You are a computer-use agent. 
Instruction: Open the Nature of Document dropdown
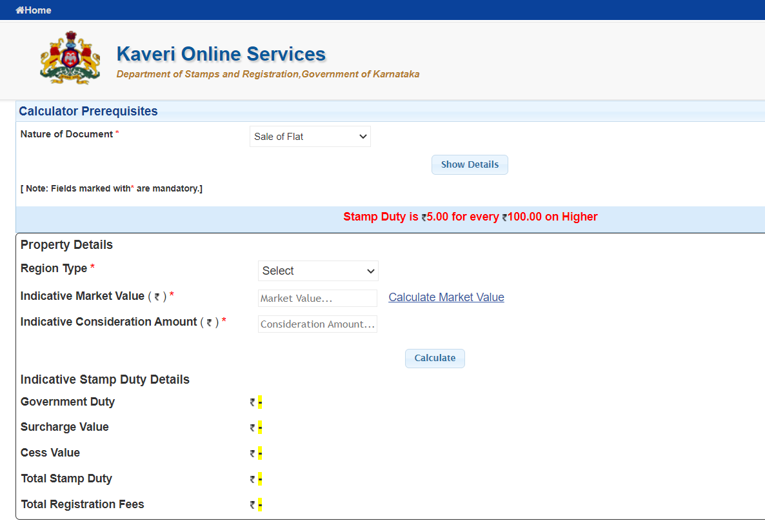[x=310, y=137]
